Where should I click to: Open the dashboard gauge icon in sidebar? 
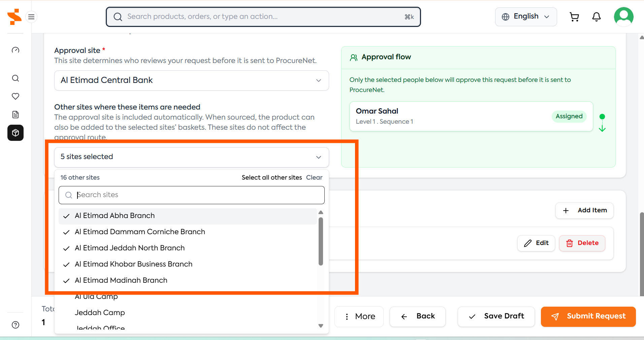point(15,50)
